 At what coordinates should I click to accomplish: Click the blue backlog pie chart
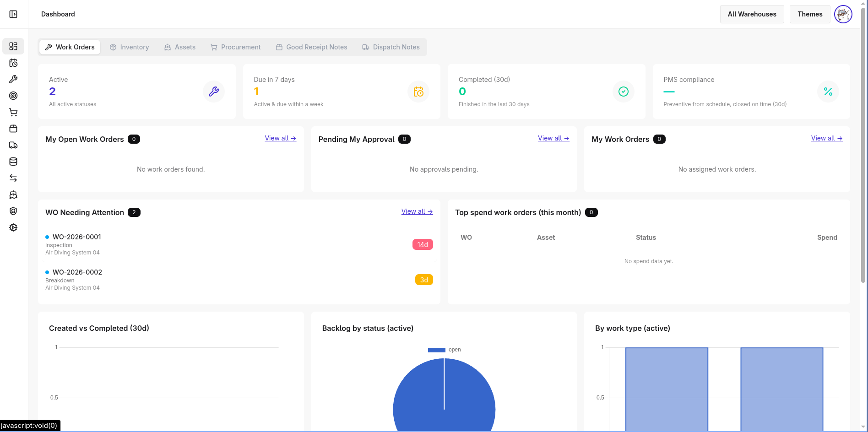(444, 395)
